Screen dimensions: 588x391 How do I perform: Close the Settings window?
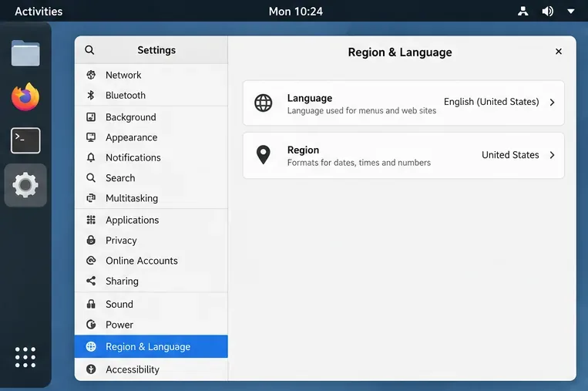559,52
